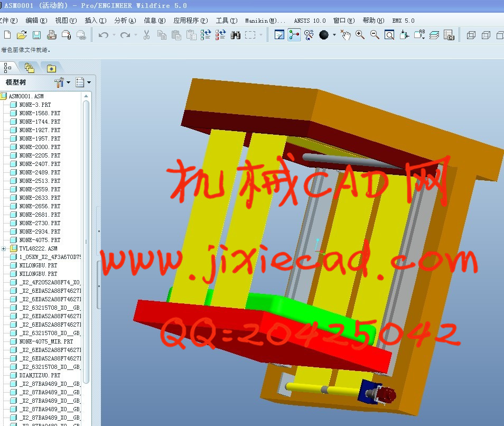Save the assembly with the floppy disk icon
Screen dimensions: 504x426
coord(36,35)
